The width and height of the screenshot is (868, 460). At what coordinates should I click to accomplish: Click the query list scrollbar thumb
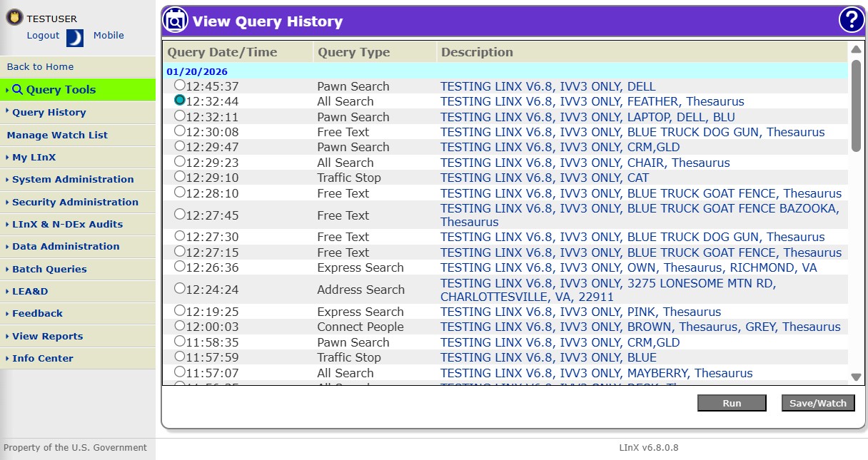click(856, 106)
